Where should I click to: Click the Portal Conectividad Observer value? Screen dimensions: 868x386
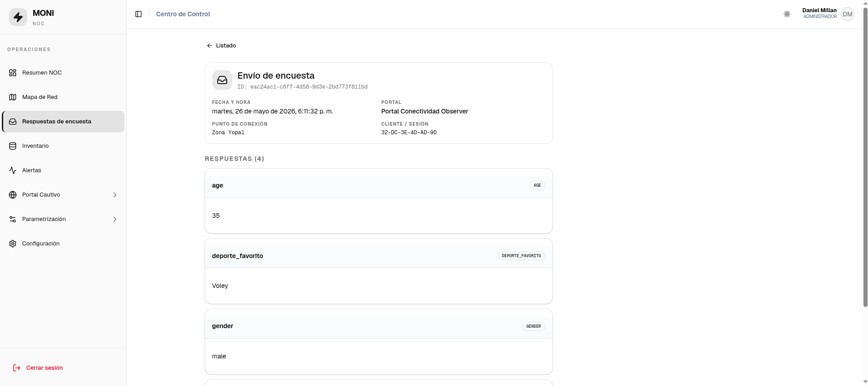424,111
